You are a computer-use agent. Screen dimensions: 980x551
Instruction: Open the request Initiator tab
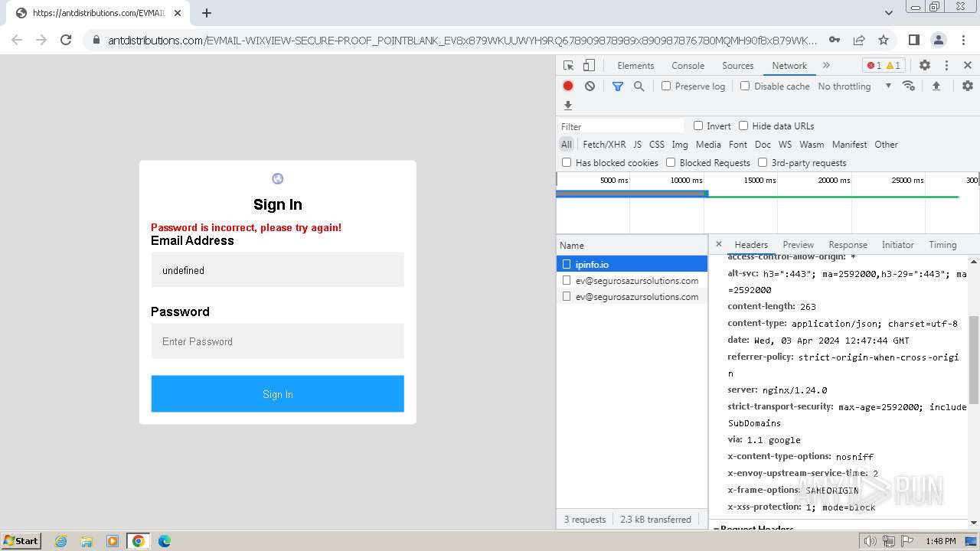click(x=897, y=245)
